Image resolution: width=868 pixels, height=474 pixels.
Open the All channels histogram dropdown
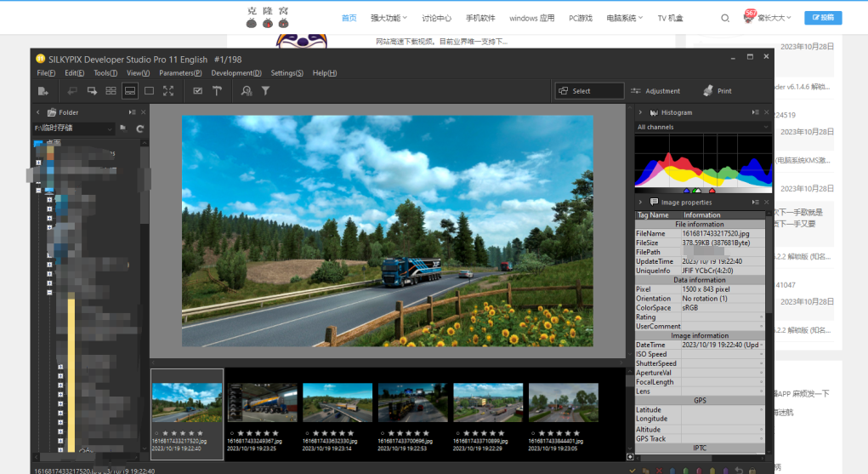(702, 127)
